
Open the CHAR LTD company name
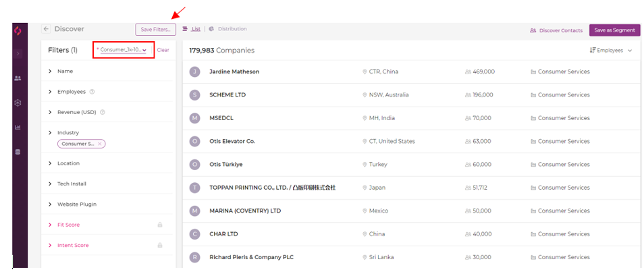coord(224,234)
